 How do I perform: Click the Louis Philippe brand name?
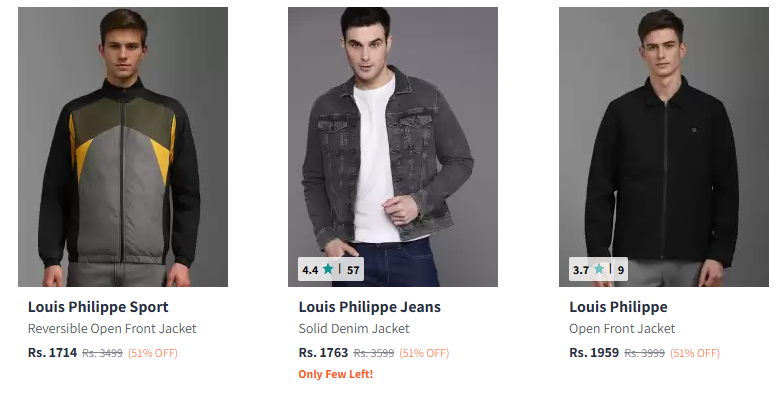tap(618, 307)
